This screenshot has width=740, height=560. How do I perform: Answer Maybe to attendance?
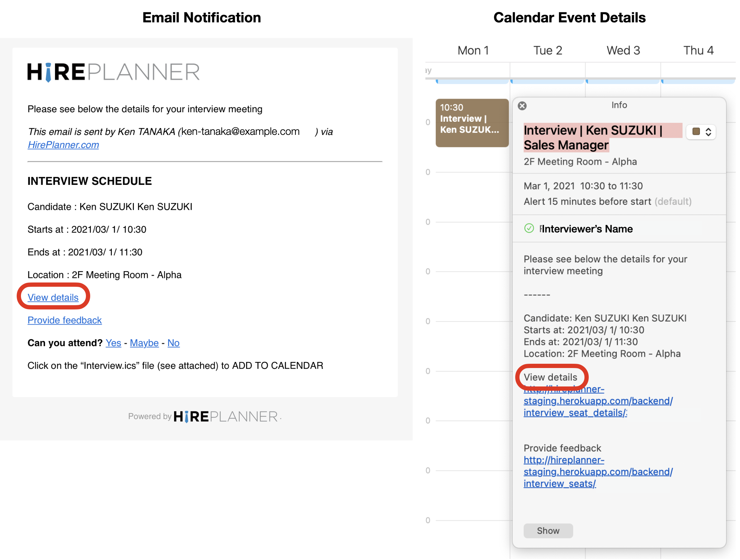(x=144, y=343)
